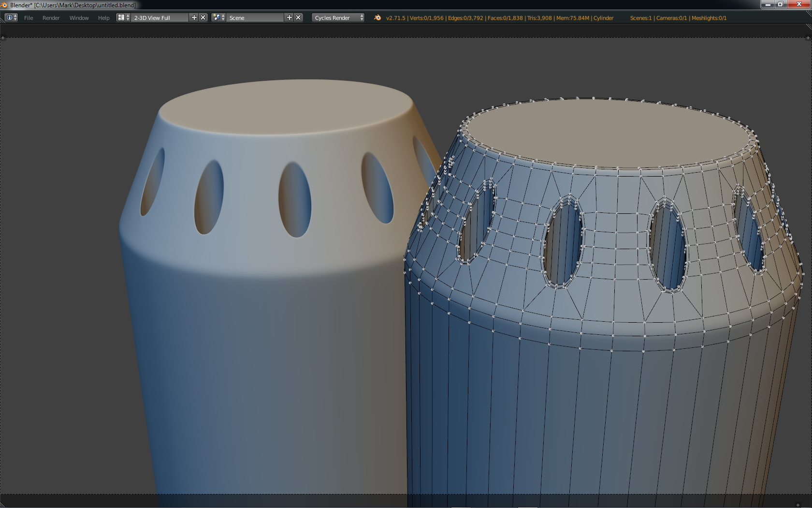Click the Blender icon in the title bar
812x508 pixels.
click(x=4, y=5)
